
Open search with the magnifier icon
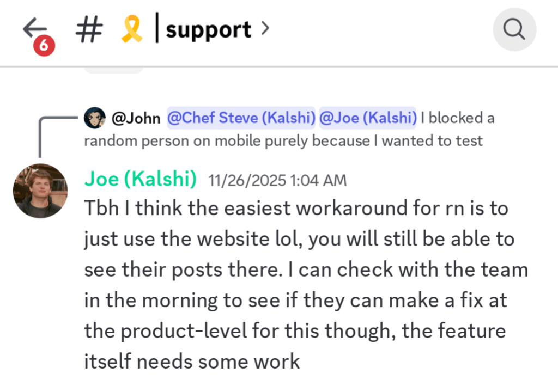point(514,29)
